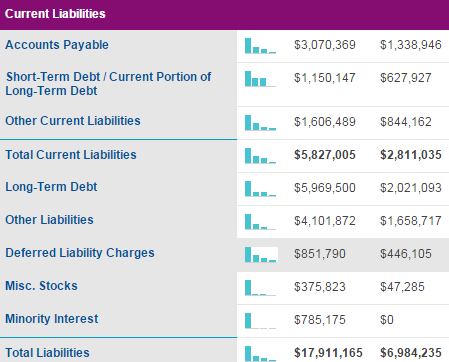This screenshot has width=449, height=362.
Task: Open Short-Term Debt / Current Portion link
Action: (108, 84)
